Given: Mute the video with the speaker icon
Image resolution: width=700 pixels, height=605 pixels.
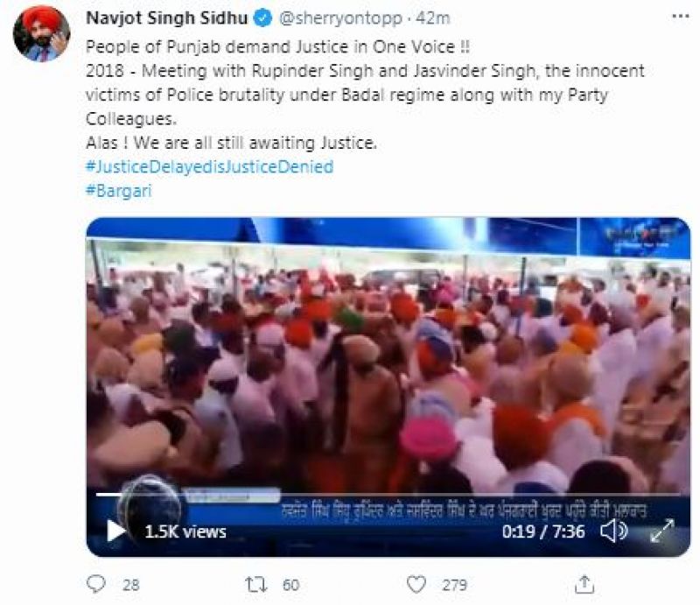Looking at the screenshot, I should pyautogui.click(x=615, y=531).
